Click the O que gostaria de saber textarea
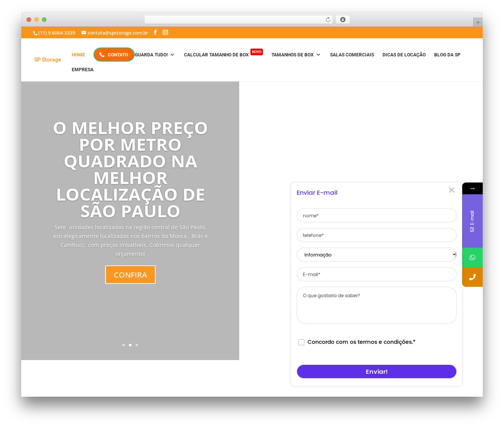Image resolution: width=504 pixels, height=427 pixels. (x=376, y=305)
